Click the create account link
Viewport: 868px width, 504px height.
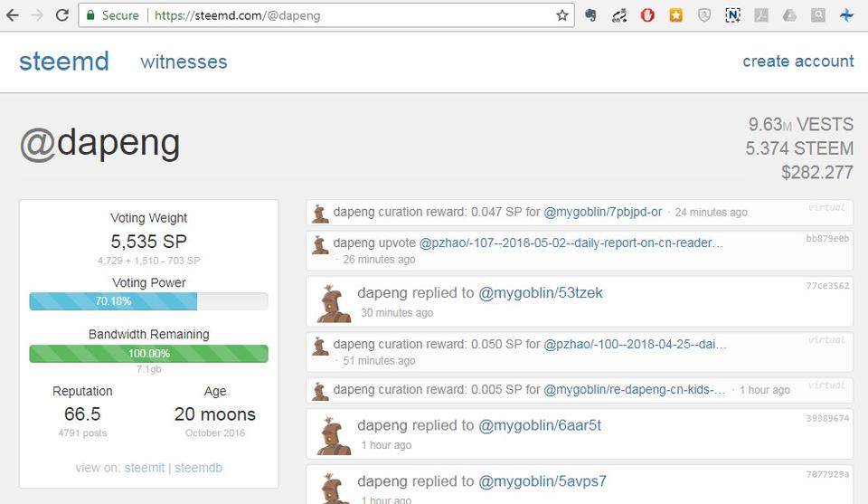798,61
